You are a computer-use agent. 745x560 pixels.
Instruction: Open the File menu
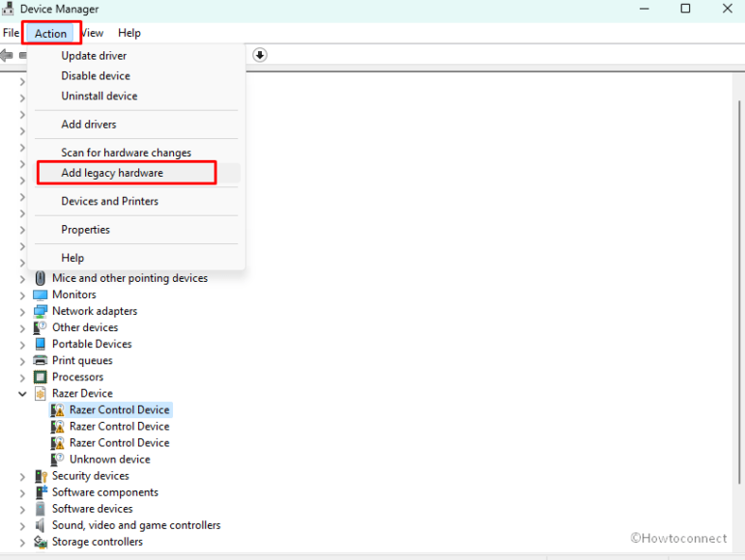11,33
